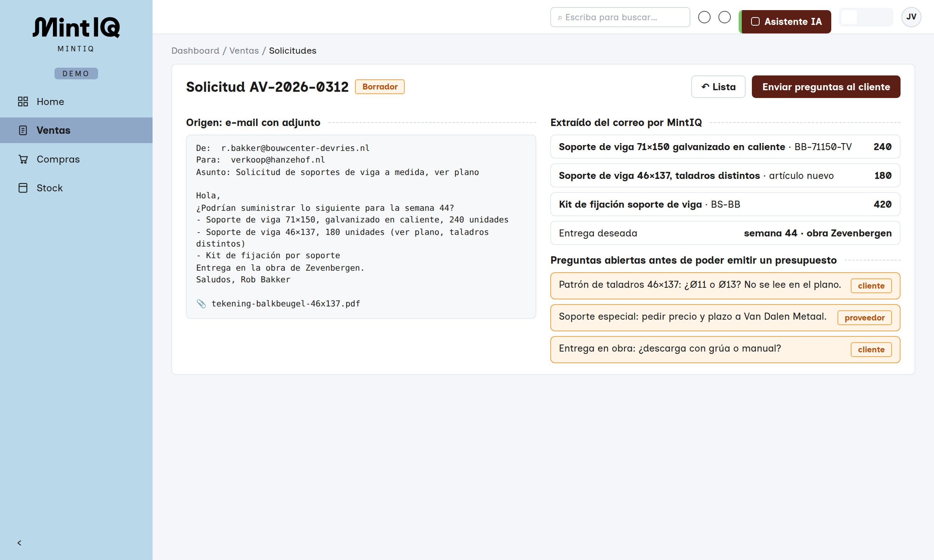Click the MintIQ logo
The height and width of the screenshot is (560, 934).
(76, 27)
